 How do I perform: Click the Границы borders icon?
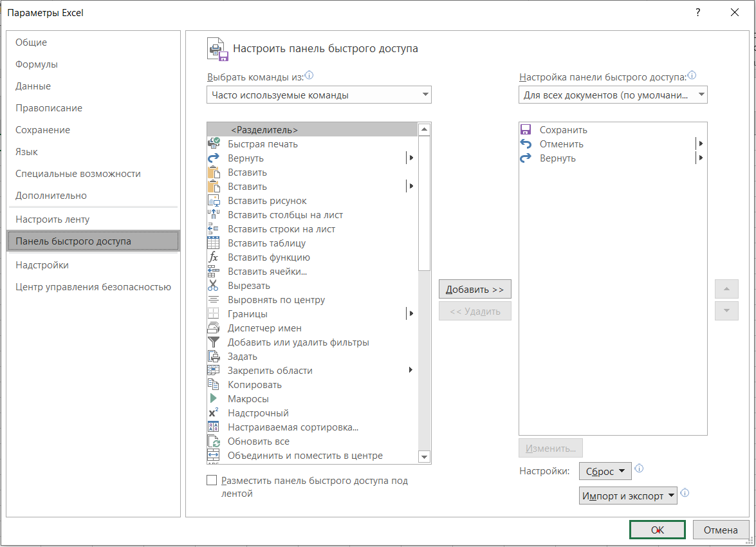click(214, 314)
